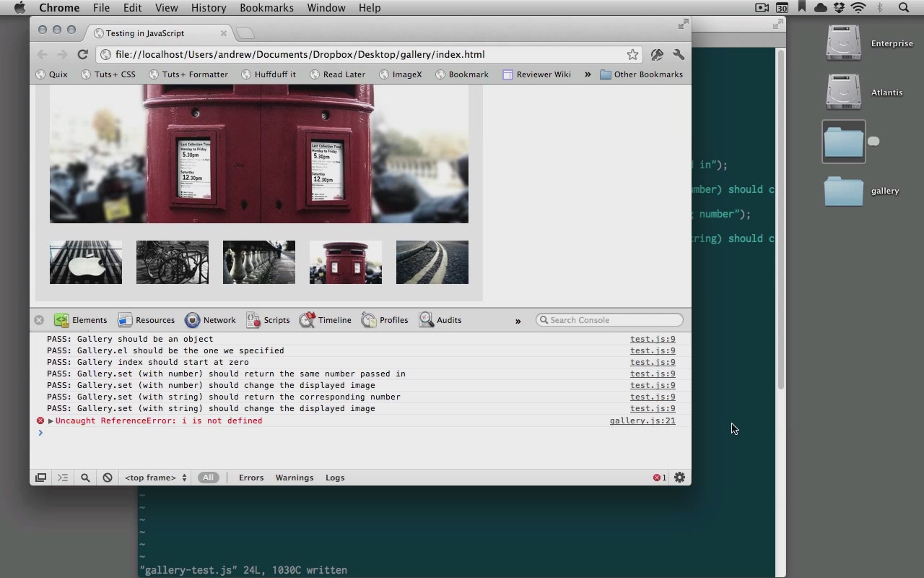Expand the Uncaught ReferenceError message
Screen dimensions: 924x578
[51, 420]
